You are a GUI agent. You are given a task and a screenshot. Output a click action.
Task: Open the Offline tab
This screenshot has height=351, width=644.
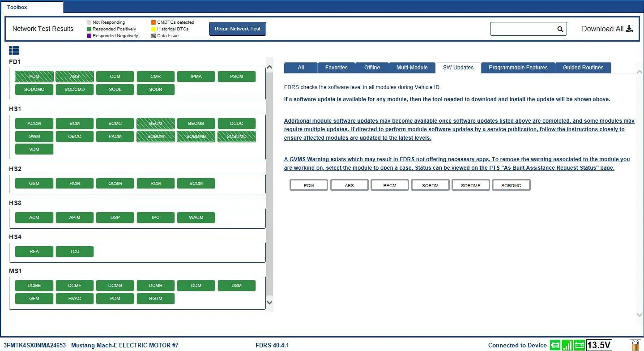tap(372, 68)
